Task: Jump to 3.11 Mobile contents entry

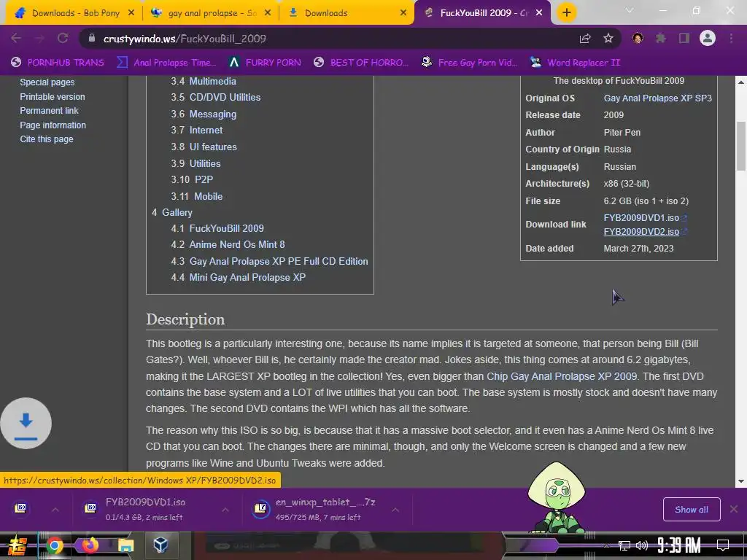Action: point(197,196)
